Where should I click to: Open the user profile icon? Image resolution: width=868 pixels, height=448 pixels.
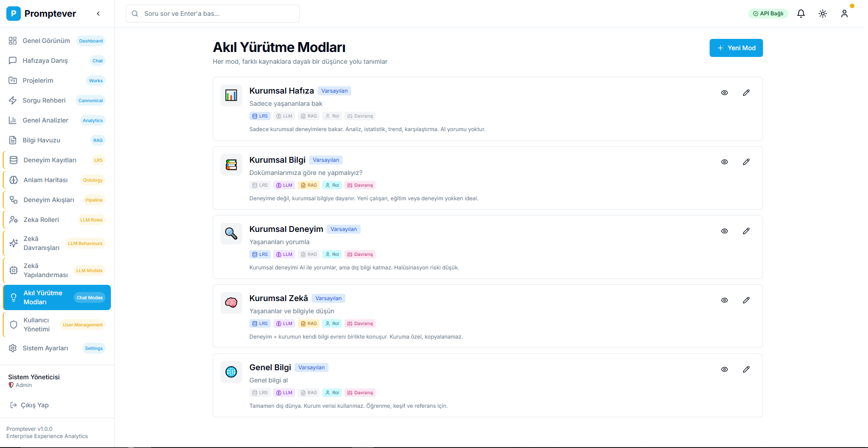click(x=844, y=14)
